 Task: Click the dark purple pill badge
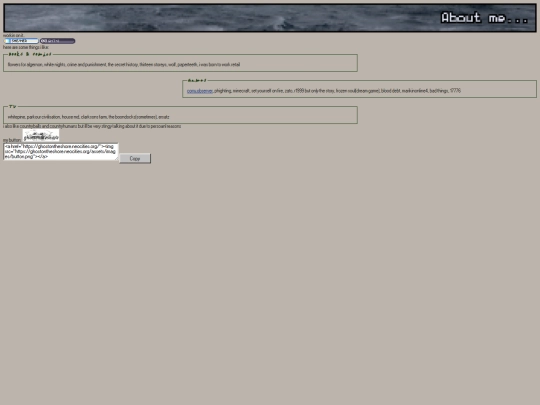(x=57, y=41)
